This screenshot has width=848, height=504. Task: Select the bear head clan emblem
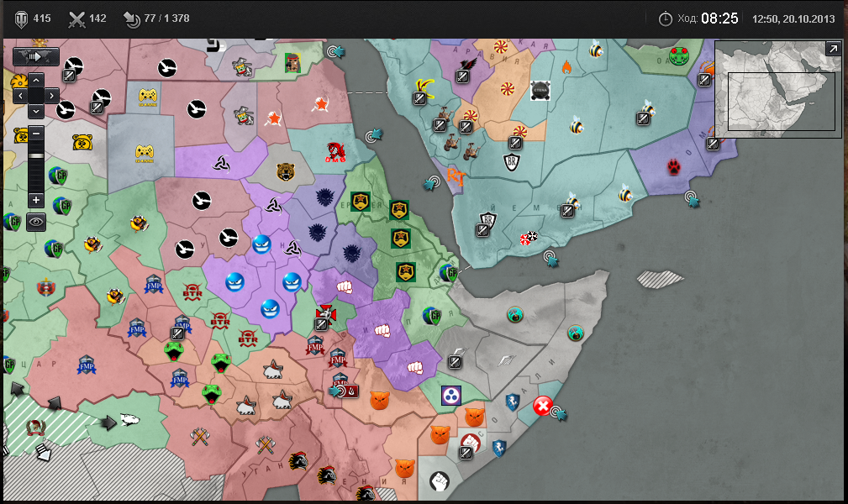pyautogui.click(x=286, y=172)
